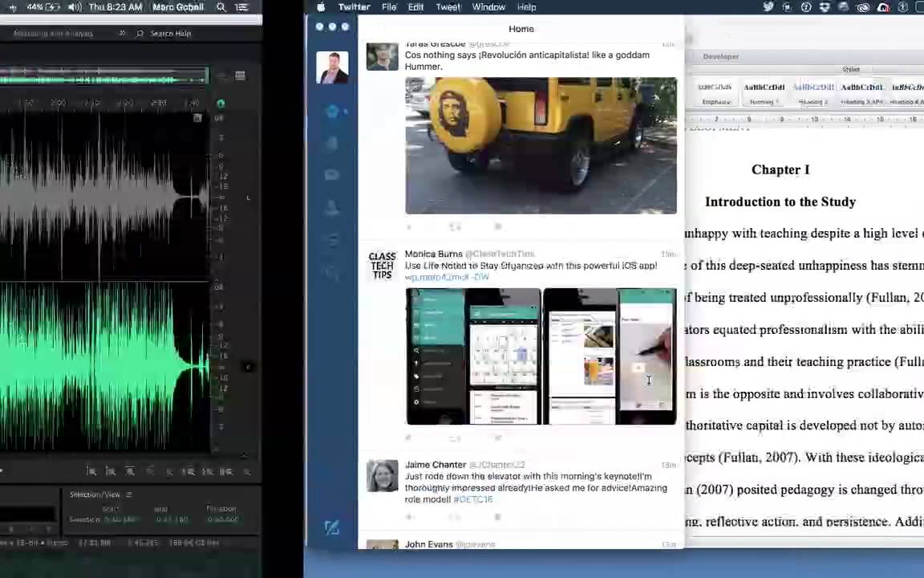924x578 pixels.
Task: Retweet the Hummer tweet
Action: (x=455, y=226)
